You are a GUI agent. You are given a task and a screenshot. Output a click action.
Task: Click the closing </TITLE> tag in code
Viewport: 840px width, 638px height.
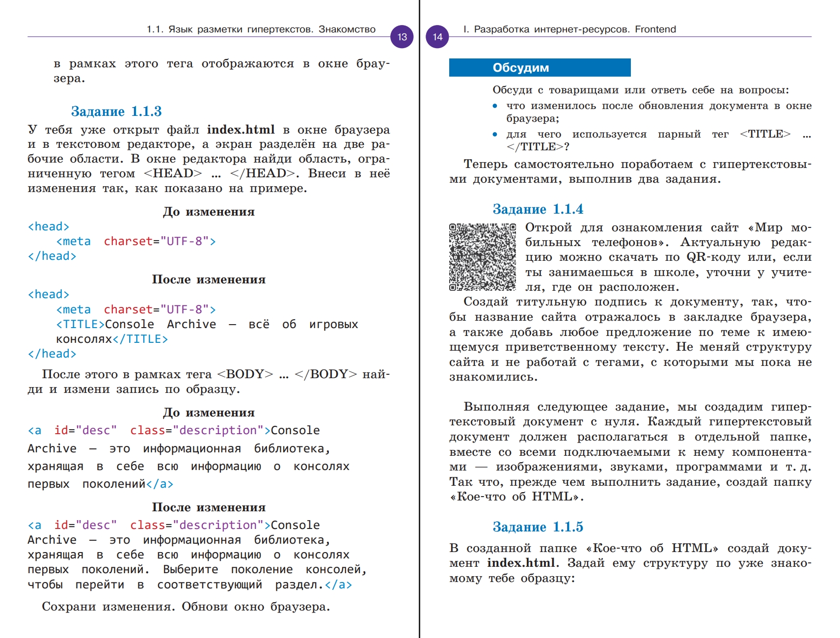(x=140, y=339)
